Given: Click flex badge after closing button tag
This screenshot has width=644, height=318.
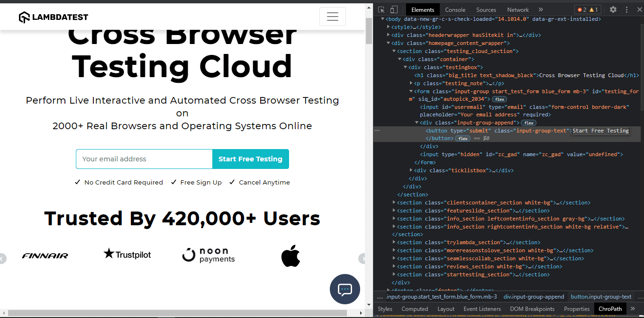Looking at the screenshot, I should pyautogui.click(x=462, y=139).
